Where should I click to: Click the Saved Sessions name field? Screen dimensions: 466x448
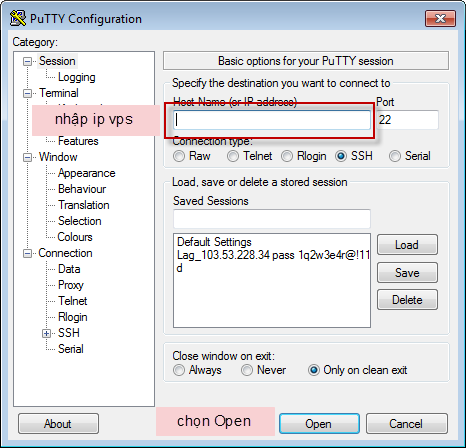(272, 219)
